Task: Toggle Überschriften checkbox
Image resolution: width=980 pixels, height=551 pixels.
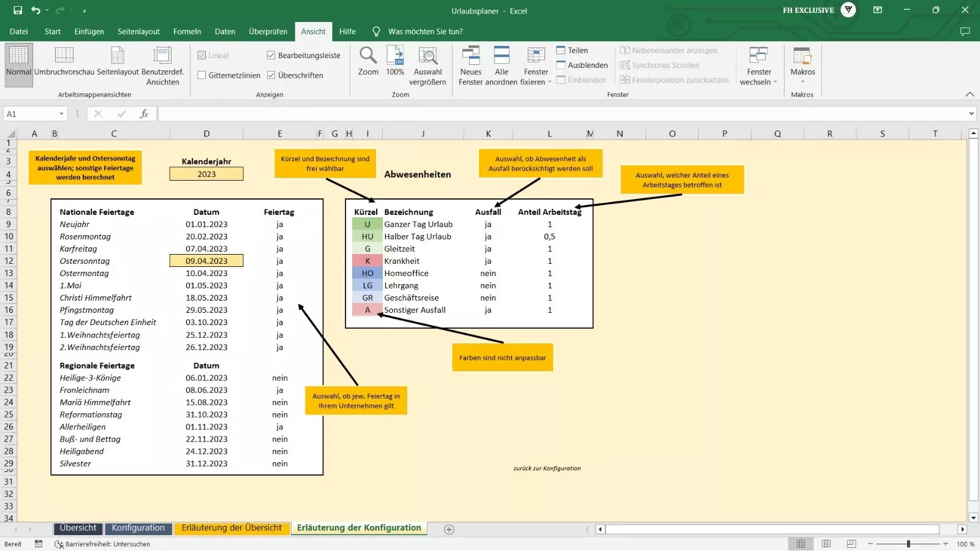Action: click(x=271, y=75)
